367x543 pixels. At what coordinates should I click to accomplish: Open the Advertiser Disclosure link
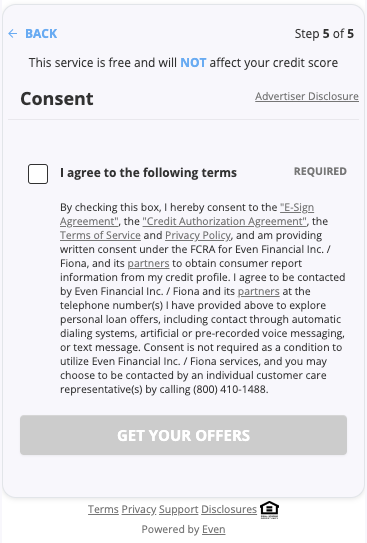coord(307,96)
